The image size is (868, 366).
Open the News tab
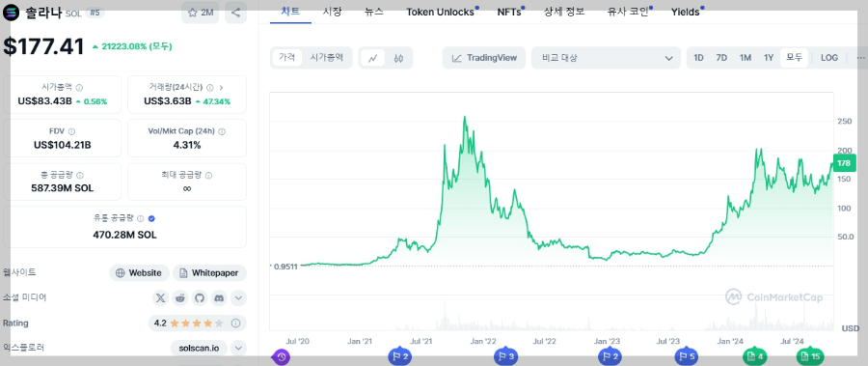click(374, 12)
